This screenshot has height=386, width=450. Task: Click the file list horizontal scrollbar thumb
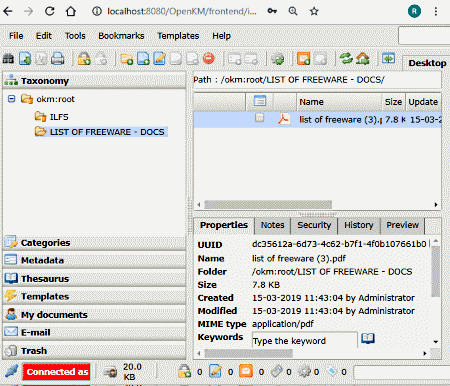(x=268, y=204)
